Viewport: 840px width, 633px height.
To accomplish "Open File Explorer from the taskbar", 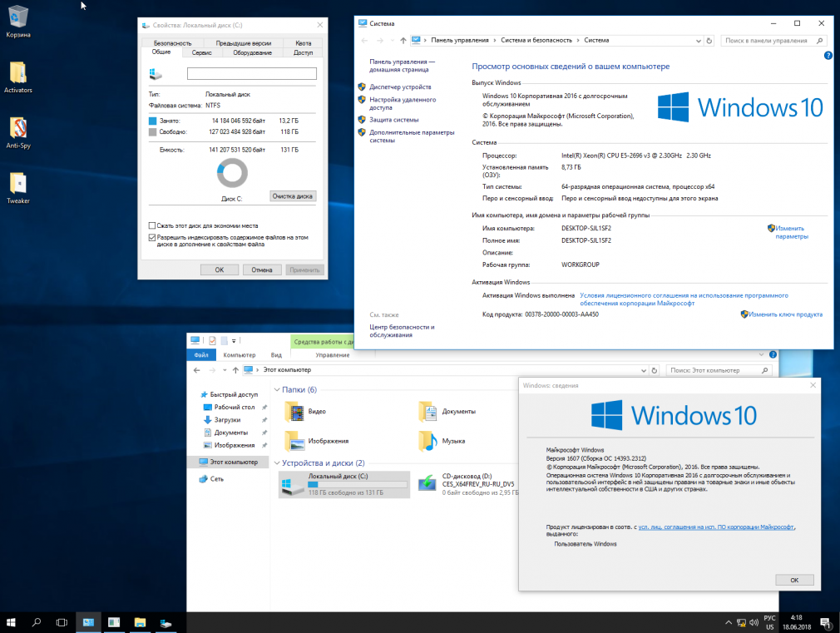I will coord(140,622).
